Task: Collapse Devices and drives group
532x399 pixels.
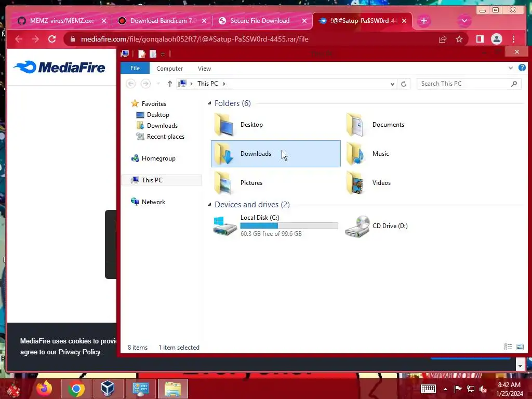Action: tap(209, 205)
